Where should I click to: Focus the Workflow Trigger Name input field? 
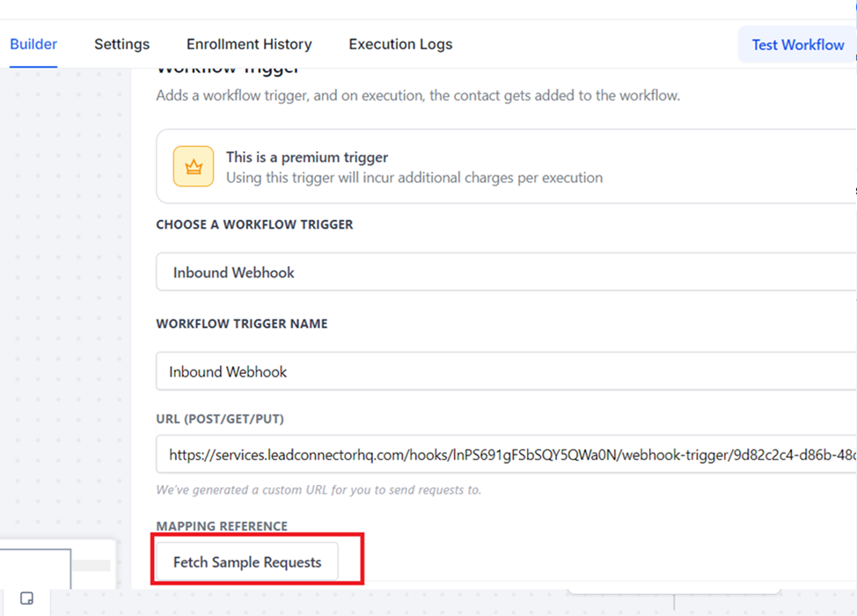click(x=506, y=372)
